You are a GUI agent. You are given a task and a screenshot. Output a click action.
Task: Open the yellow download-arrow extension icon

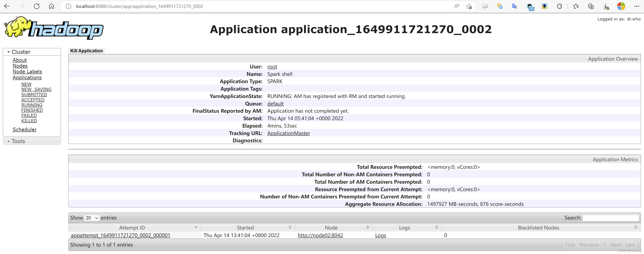[544, 6]
